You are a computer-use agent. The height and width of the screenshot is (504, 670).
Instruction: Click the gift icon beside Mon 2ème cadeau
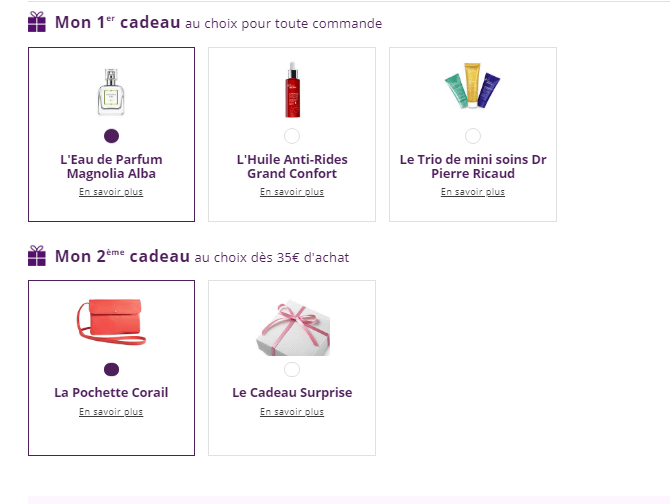[37, 256]
